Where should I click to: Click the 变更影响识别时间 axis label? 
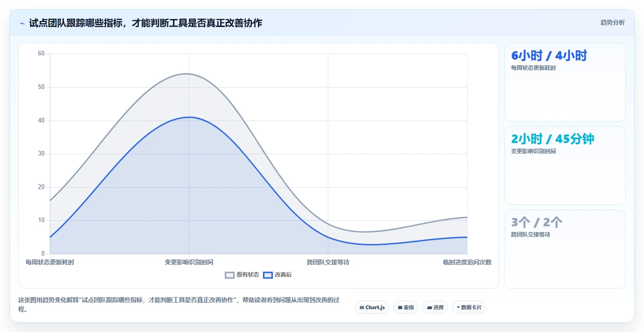(x=189, y=262)
